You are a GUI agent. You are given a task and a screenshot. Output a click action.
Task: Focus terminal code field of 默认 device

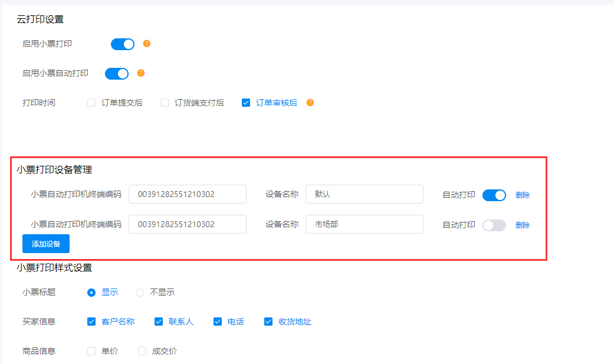pos(187,194)
